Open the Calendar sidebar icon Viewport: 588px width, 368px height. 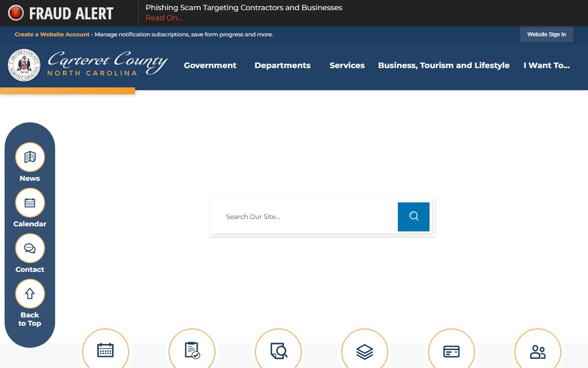pyautogui.click(x=30, y=203)
